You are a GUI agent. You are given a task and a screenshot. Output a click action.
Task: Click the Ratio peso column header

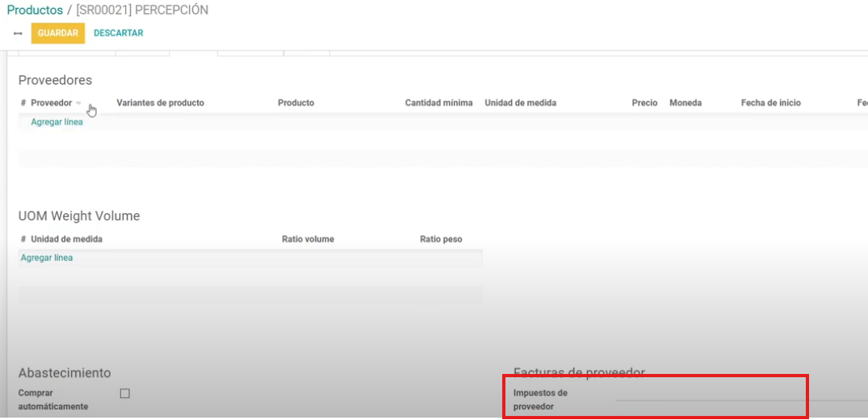pyautogui.click(x=441, y=239)
